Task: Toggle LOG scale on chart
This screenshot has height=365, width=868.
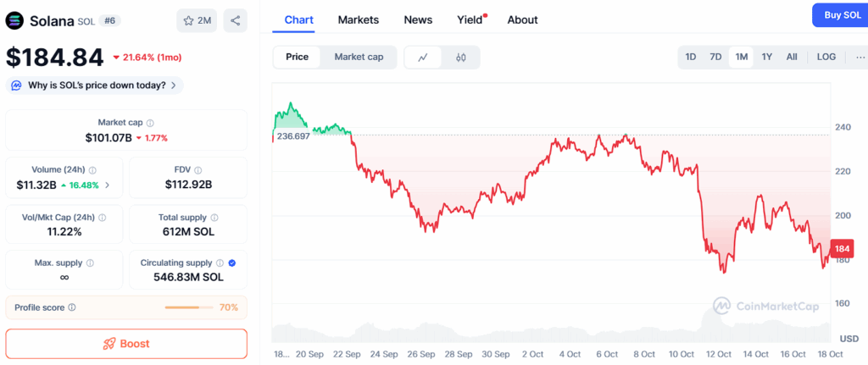Action: click(826, 57)
